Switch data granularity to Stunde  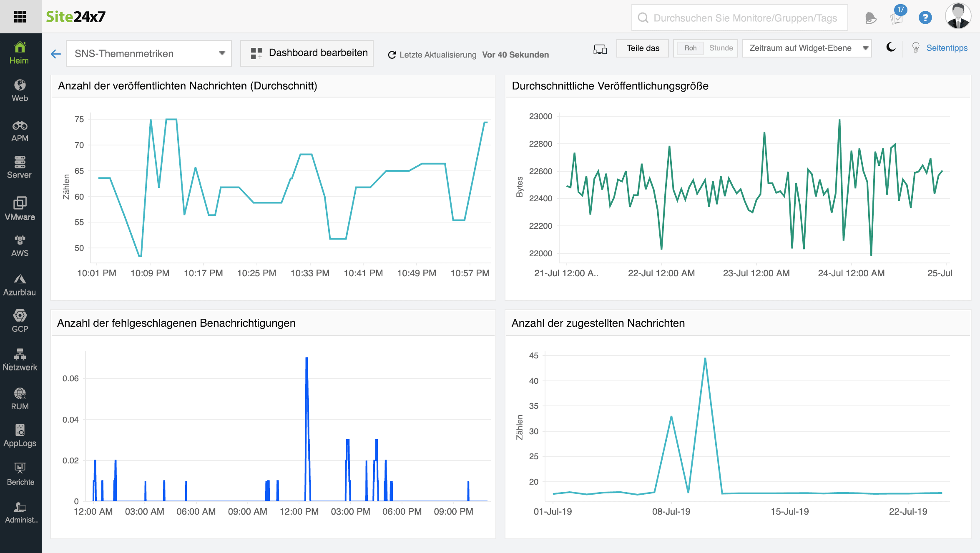pos(721,48)
